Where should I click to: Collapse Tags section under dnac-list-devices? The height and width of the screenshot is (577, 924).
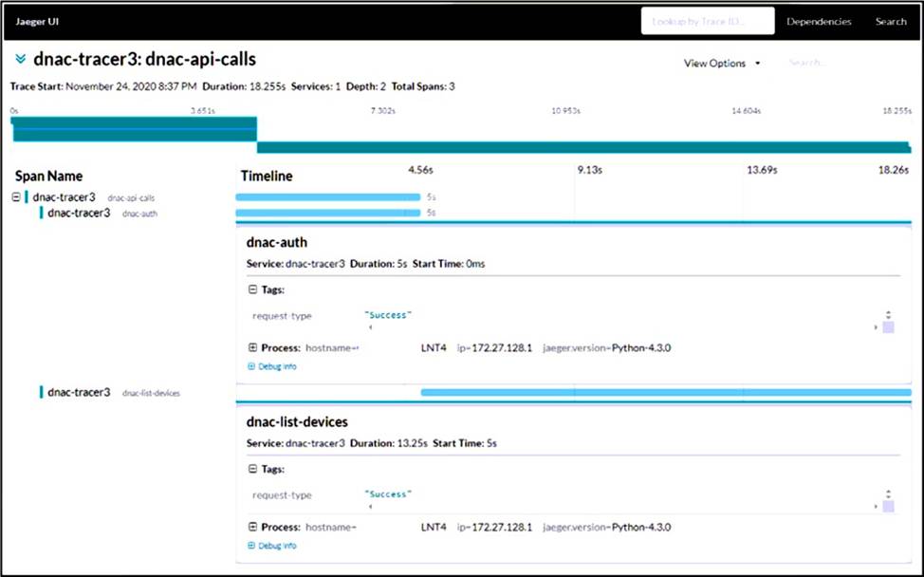(253, 469)
